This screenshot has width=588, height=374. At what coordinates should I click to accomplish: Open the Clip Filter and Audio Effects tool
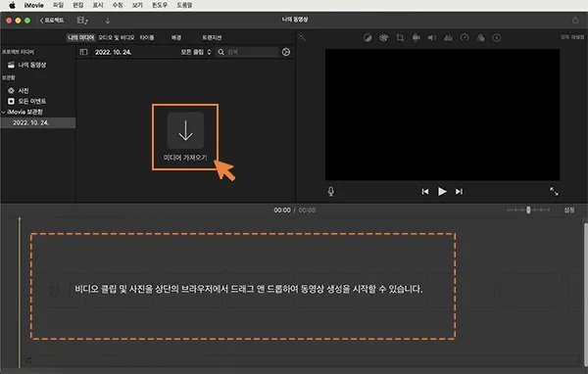pos(480,38)
